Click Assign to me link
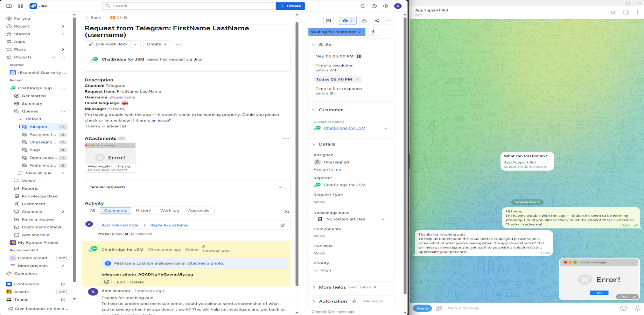 327,169
